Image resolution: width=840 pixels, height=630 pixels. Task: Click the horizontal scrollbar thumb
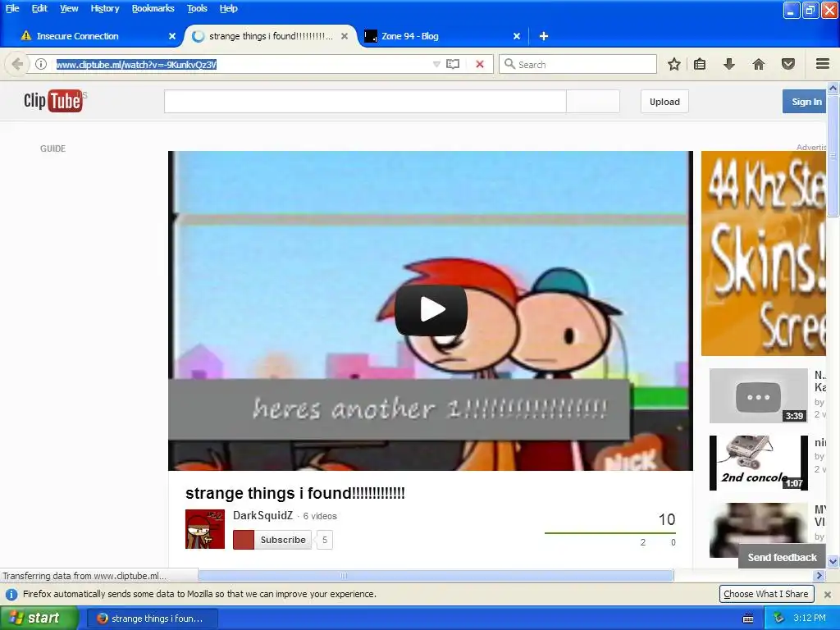point(436,576)
